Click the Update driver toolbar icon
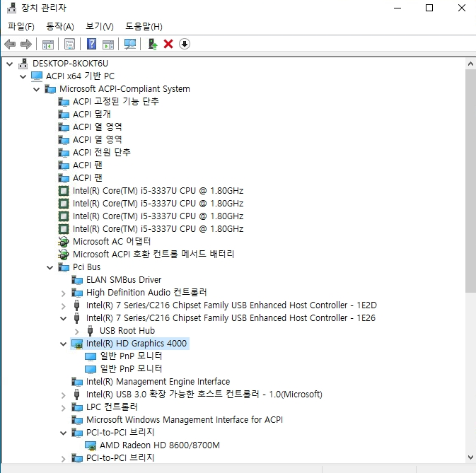The height and width of the screenshot is (473, 476). 153,44
